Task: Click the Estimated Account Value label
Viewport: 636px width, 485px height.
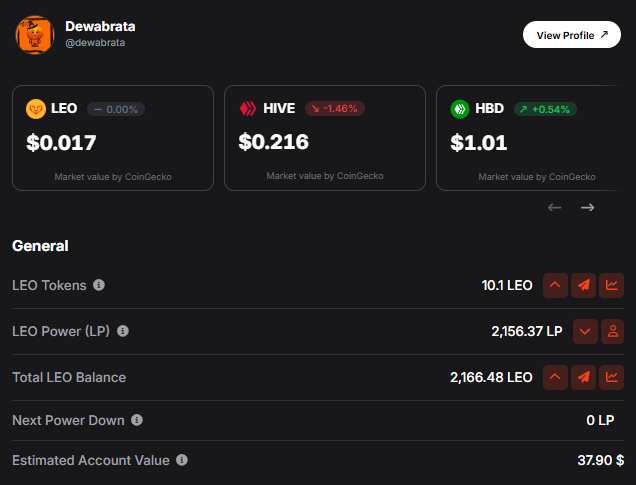Action: 91,460
